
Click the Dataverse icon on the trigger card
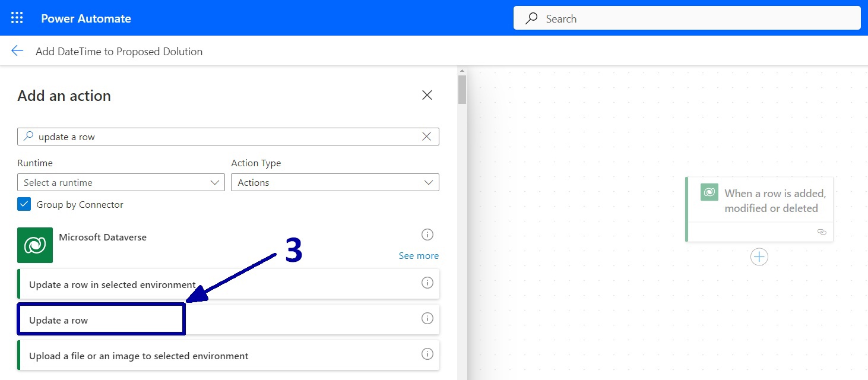click(x=709, y=192)
